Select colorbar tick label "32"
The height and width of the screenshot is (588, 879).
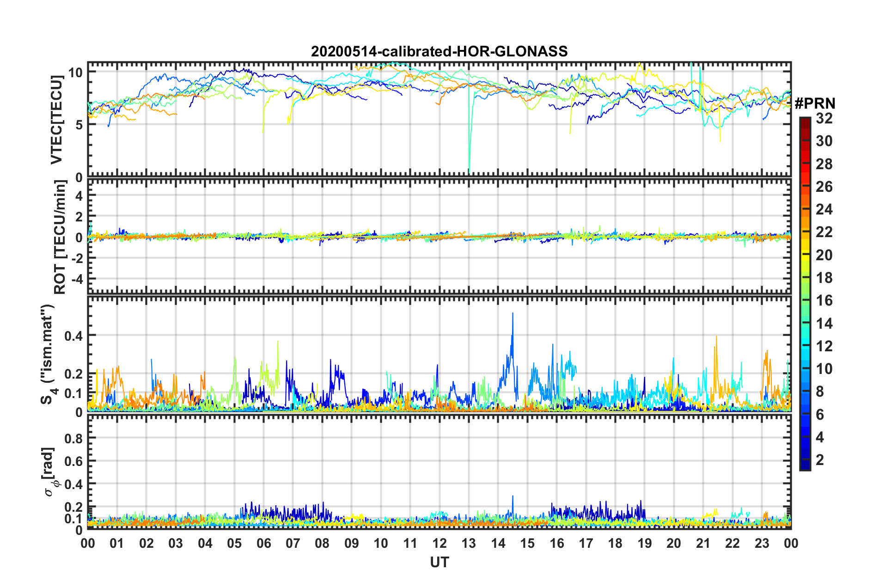(824, 118)
